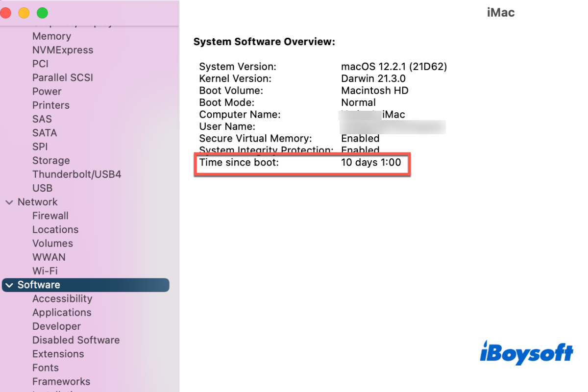The image size is (588, 392).
Task: Click the Boot Volume label
Action: pos(231,91)
